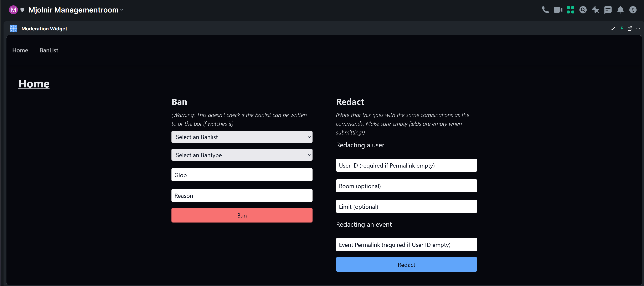Show pinned messages panel
This screenshot has height=286, width=644.
click(595, 10)
